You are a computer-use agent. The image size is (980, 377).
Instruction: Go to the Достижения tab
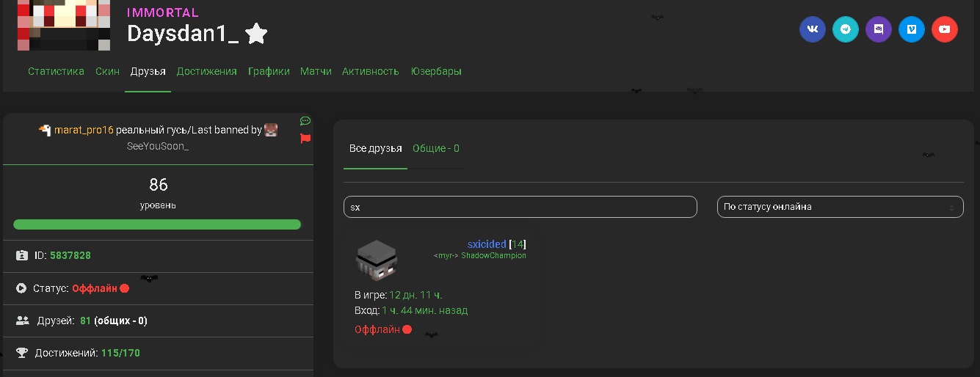206,72
